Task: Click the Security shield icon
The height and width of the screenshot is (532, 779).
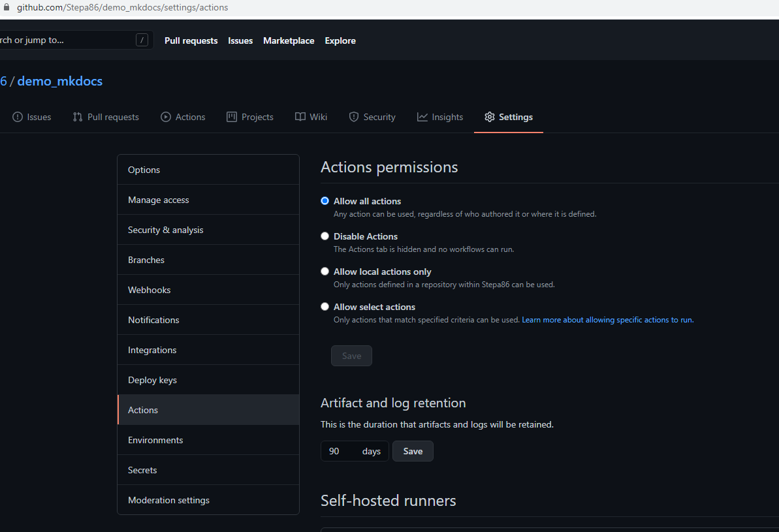Action: (x=354, y=117)
